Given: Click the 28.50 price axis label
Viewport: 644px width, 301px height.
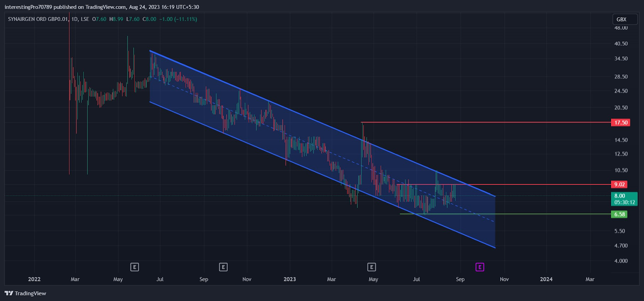Looking at the screenshot, I should click(621, 77).
